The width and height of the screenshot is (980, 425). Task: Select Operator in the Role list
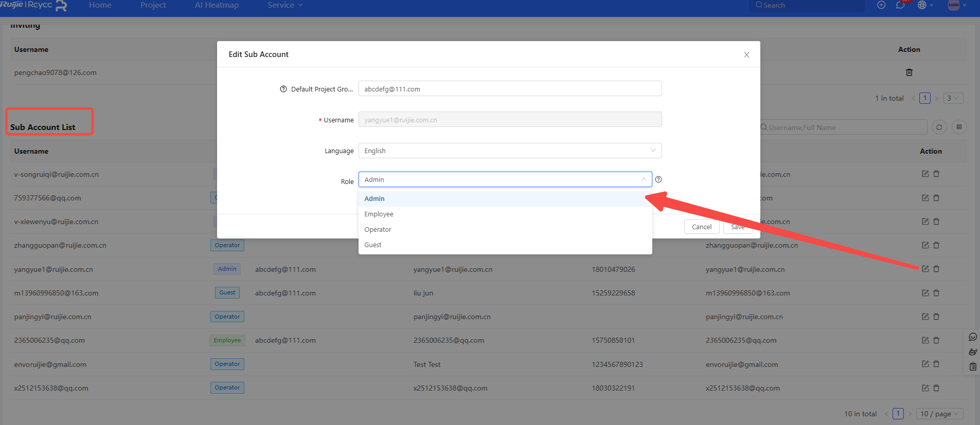tap(505, 229)
